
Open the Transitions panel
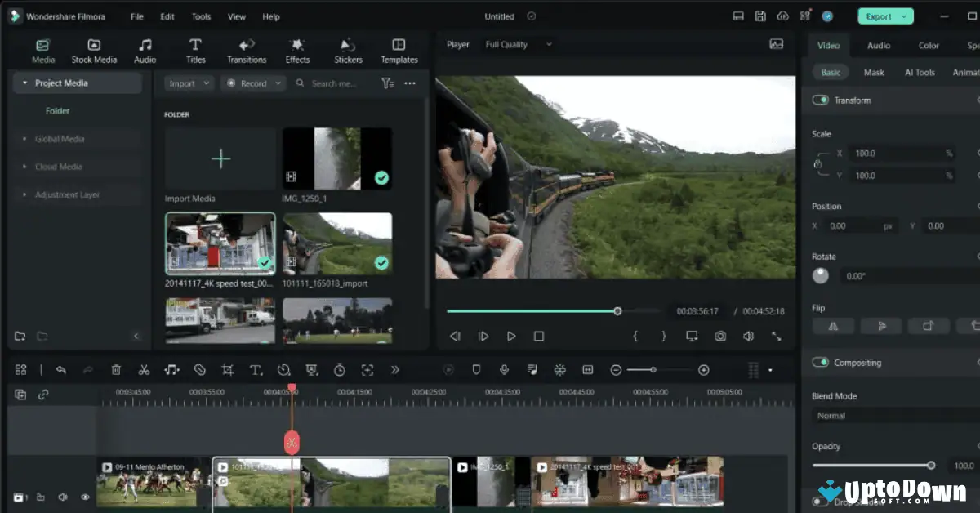pos(247,49)
